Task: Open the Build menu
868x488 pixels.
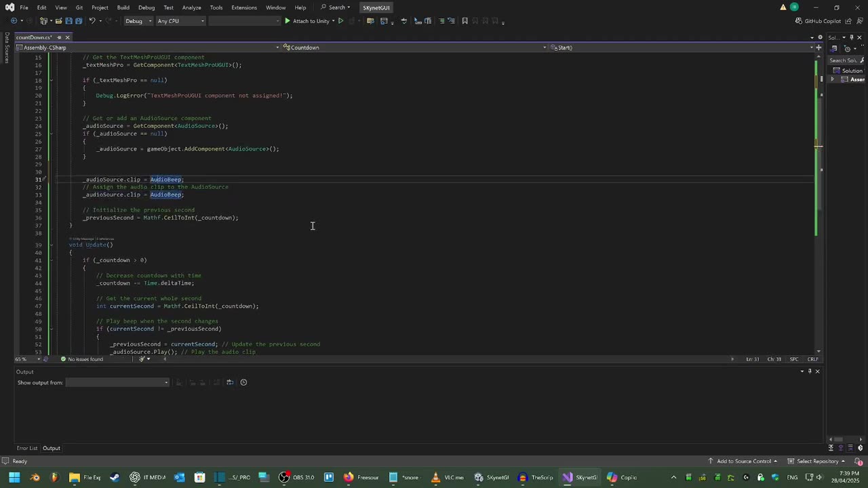Action: 123,7
